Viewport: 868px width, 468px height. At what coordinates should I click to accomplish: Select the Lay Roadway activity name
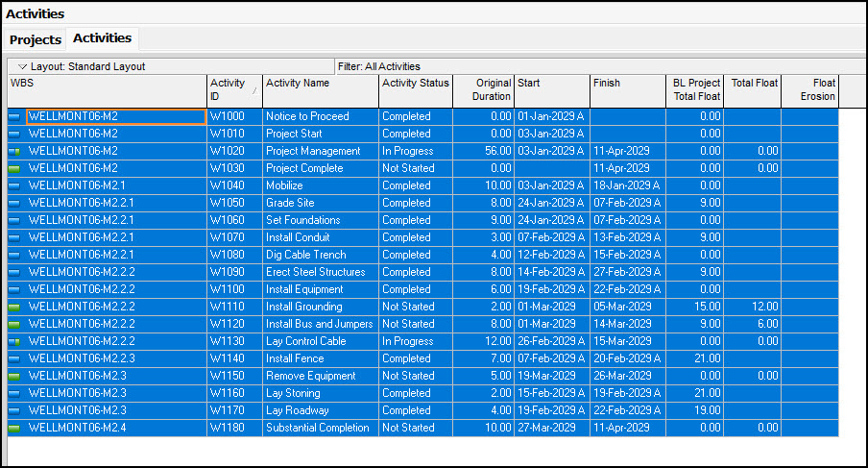[x=298, y=410]
